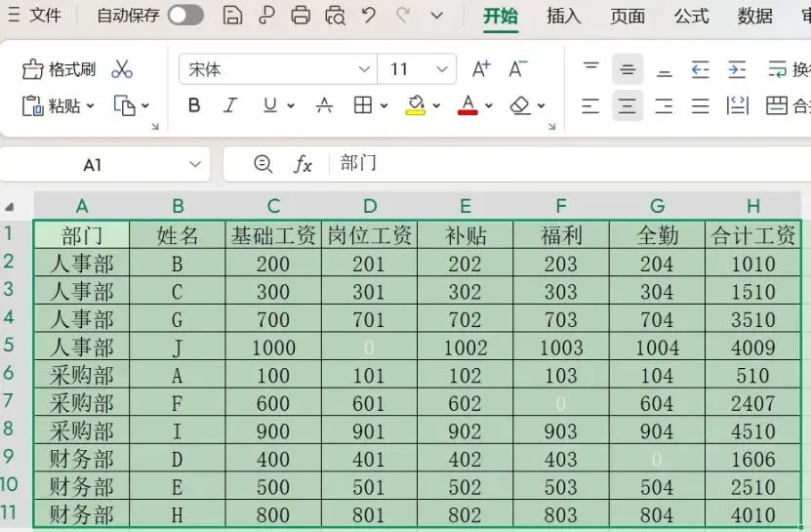Click the Copy icon
This screenshot has height=532, width=811.
click(x=125, y=105)
